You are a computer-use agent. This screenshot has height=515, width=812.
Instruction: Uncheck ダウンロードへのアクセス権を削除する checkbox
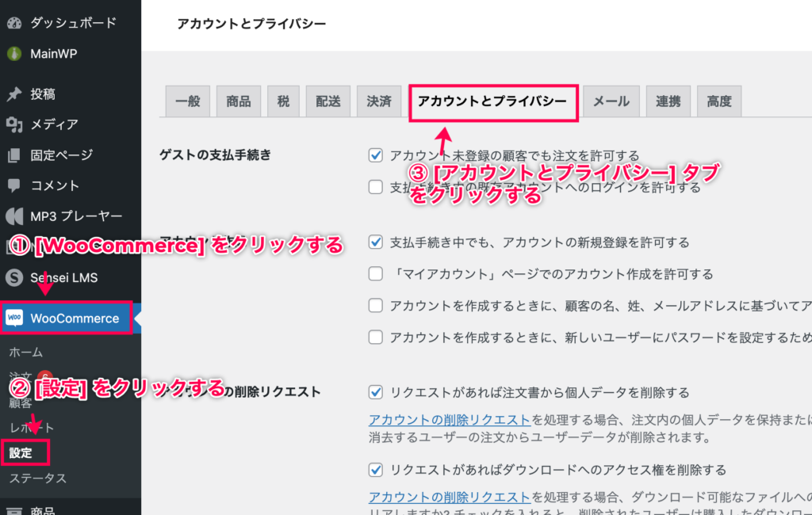(375, 470)
